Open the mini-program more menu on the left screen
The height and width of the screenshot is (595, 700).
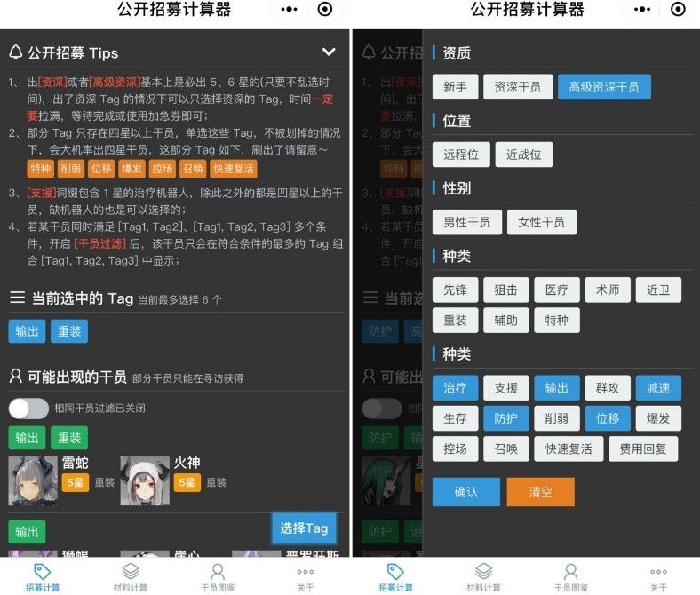tap(290, 10)
